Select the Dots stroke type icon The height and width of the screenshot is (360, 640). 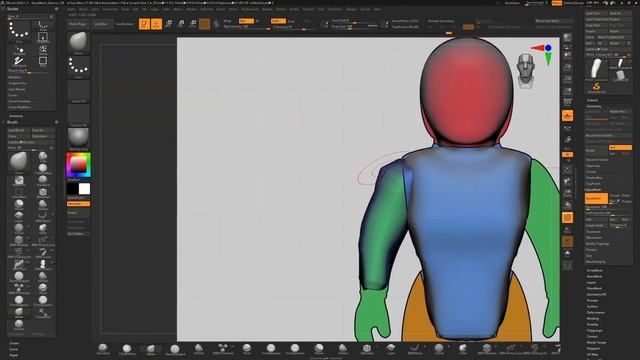(19, 31)
